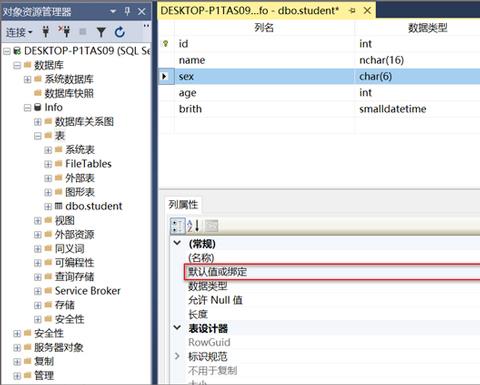Select the 默认值或绑定 property row
480x385 pixels.
point(332,272)
